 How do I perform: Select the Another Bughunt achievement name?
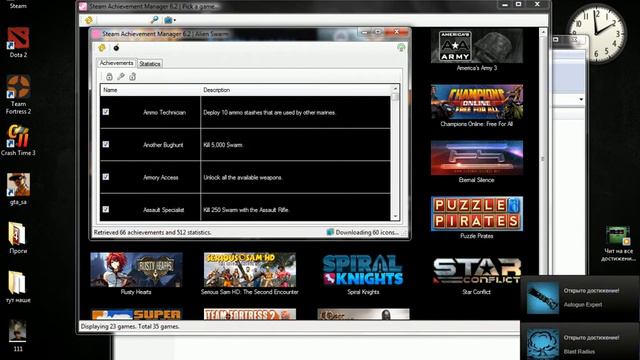(x=163, y=145)
